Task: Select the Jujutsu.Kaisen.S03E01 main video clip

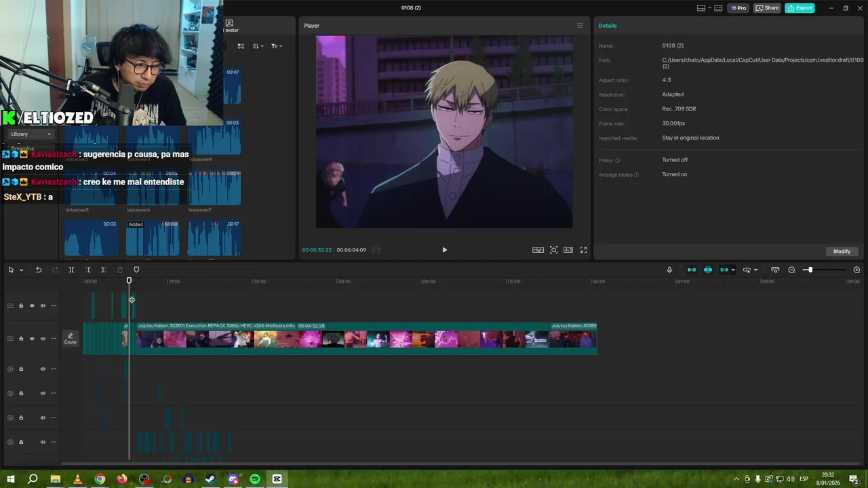Action: point(342,338)
